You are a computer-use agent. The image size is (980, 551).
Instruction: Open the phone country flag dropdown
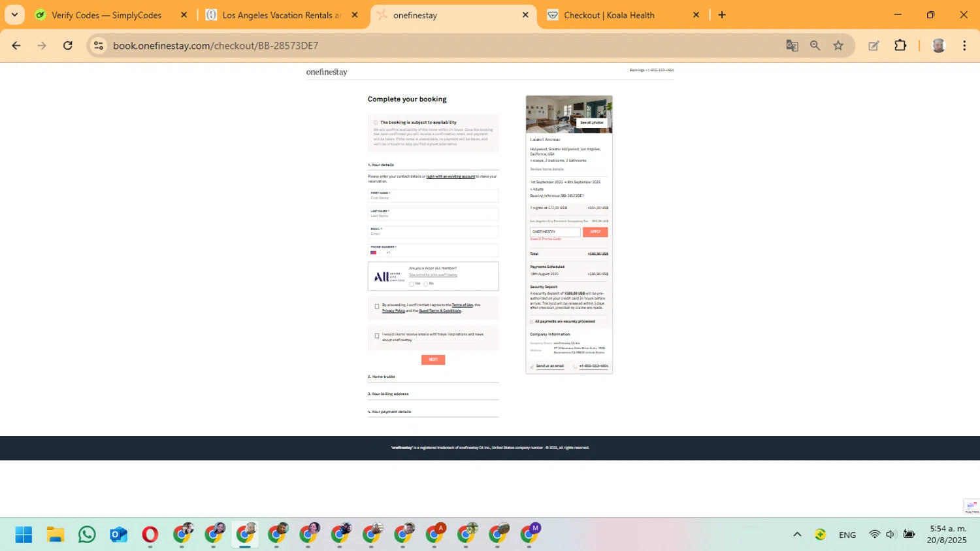click(375, 252)
